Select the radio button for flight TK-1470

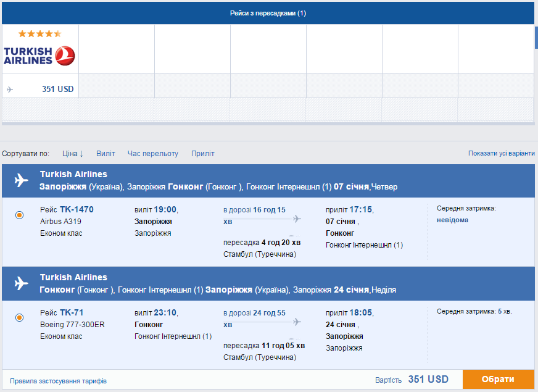point(20,215)
